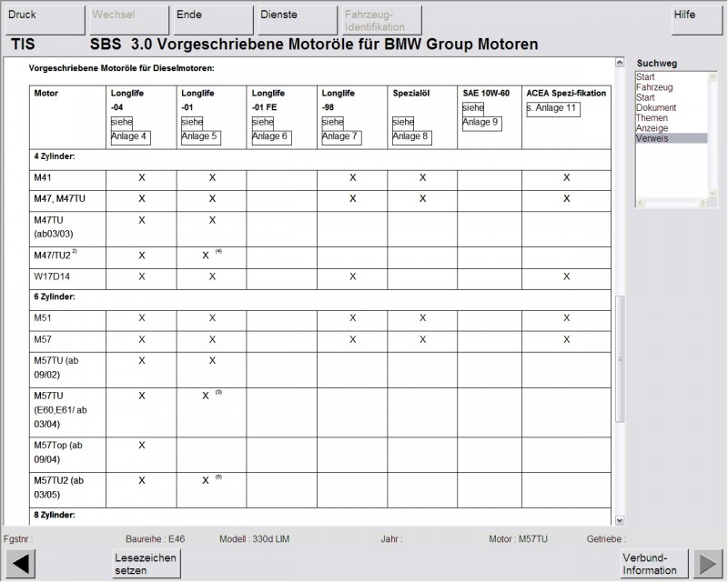This screenshot has width=728, height=582.
Task: Select 'Fahrzeug' in the Suchweg list
Action: pos(654,87)
